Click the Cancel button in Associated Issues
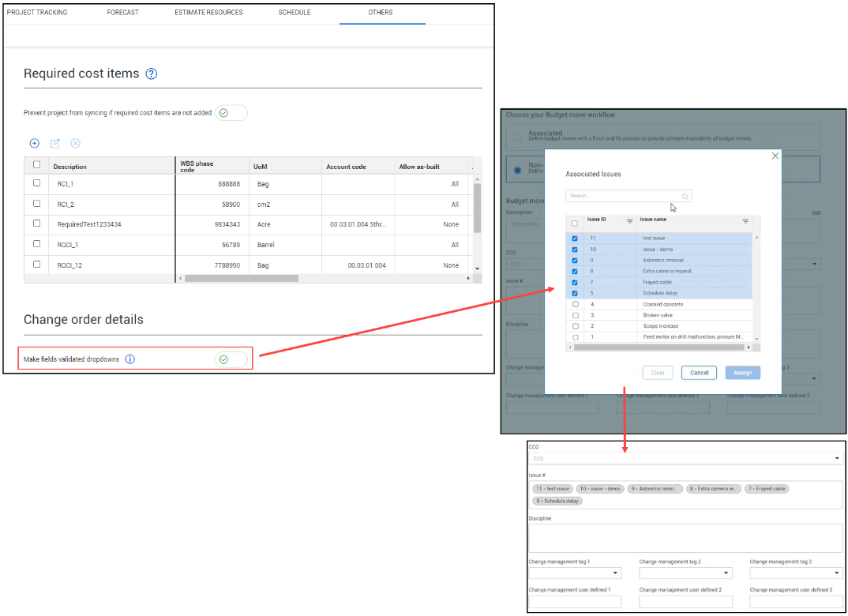The image size is (848, 616). 699,373
